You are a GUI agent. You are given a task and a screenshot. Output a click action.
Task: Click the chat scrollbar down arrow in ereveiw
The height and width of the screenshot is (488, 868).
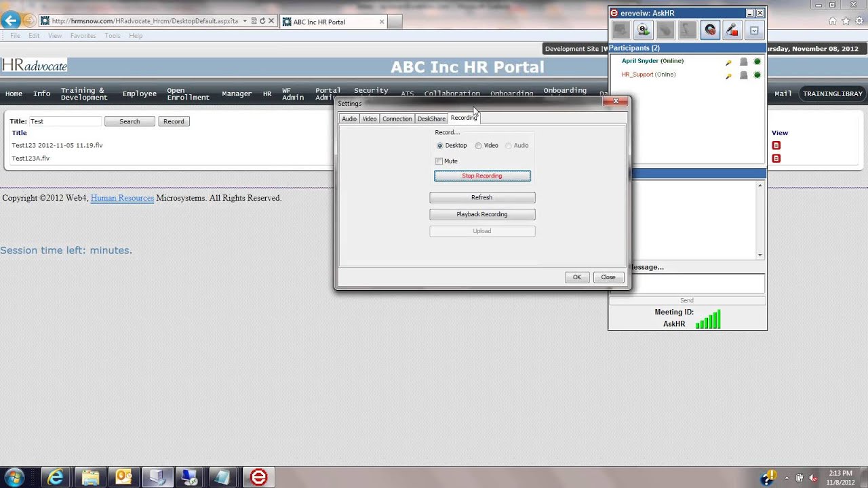click(x=760, y=256)
